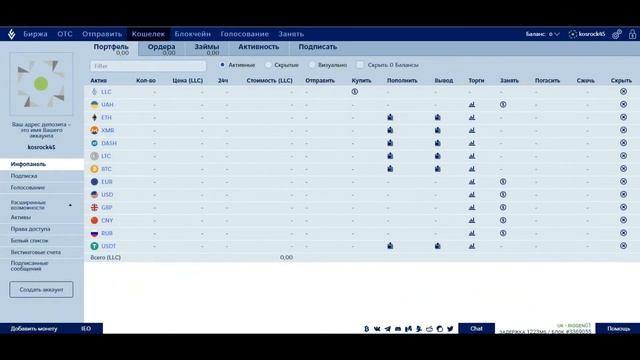Open the Telegram social icon
The height and width of the screenshot is (360, 640).
[387, 329]
